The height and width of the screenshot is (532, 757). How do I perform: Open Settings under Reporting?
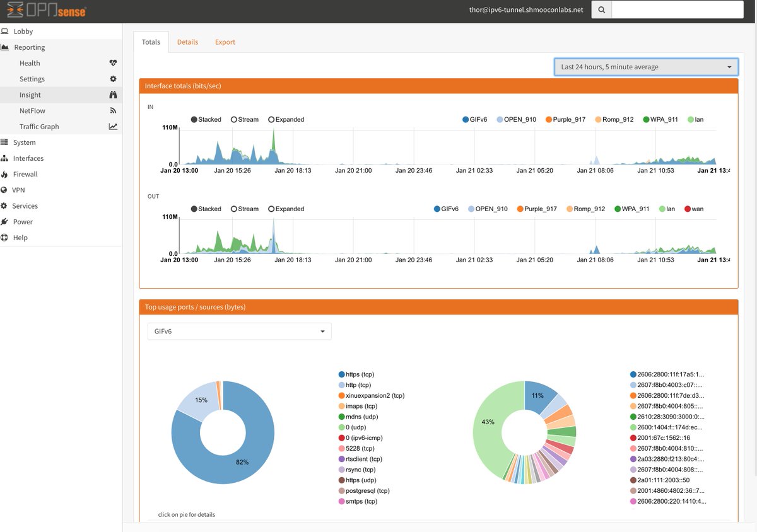pyautogui.click(x=61, y=79)
